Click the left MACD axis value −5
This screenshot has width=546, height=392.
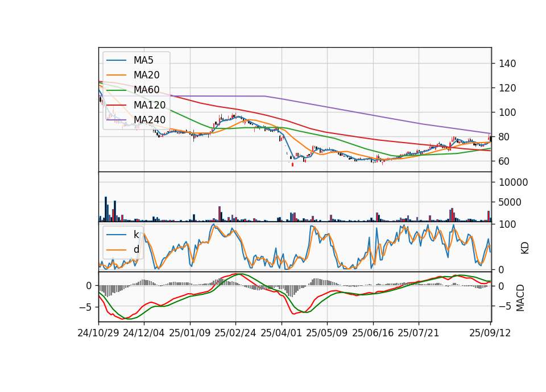pos(85,307)
